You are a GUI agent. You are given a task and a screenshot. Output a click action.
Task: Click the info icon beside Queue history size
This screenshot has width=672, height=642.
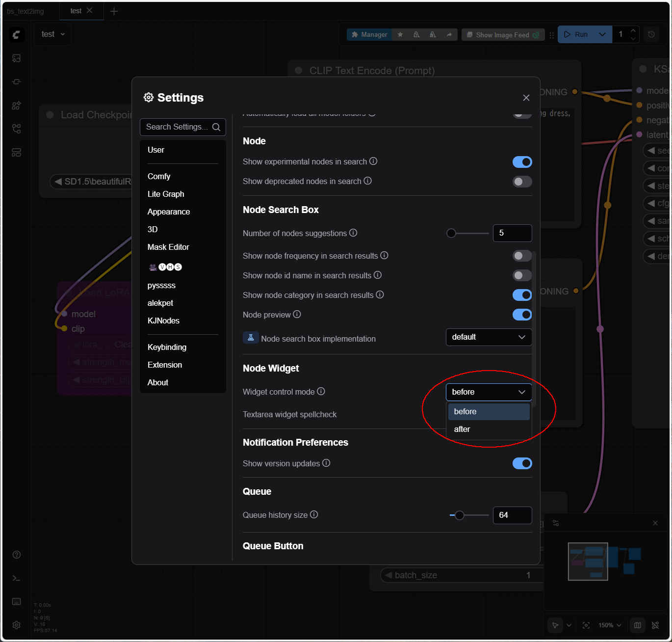click(x=314, y=514)
